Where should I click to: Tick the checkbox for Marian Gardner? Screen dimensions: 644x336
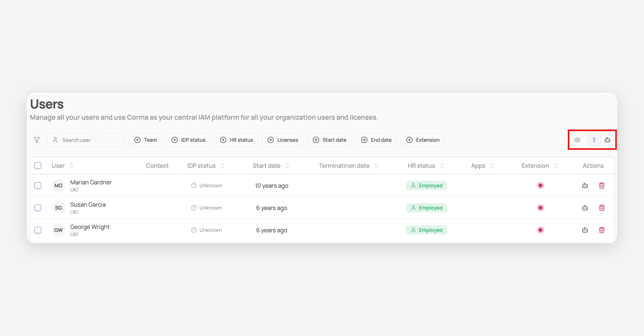(x=38, y=185)
